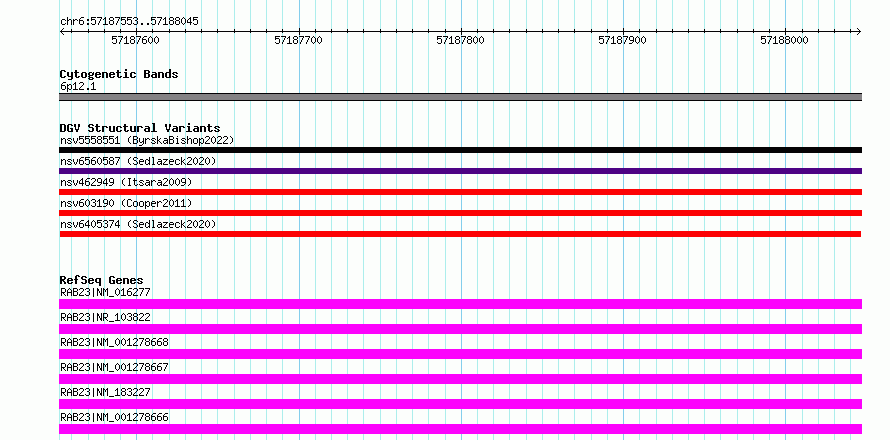890x440 pixels.
Task: Select the black nsv5558551 variant bar
Action: (460, 150)
